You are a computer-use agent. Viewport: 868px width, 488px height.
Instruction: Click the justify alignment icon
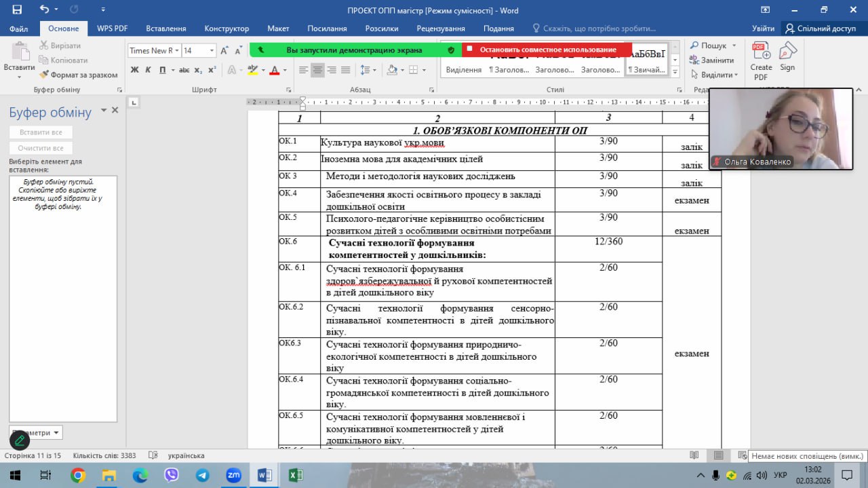coord(345,70)
